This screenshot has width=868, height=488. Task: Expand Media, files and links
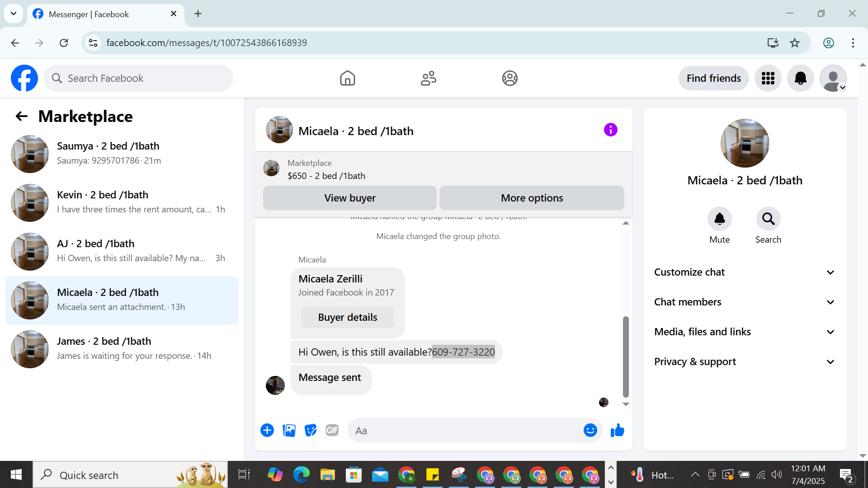coord(745,332)
